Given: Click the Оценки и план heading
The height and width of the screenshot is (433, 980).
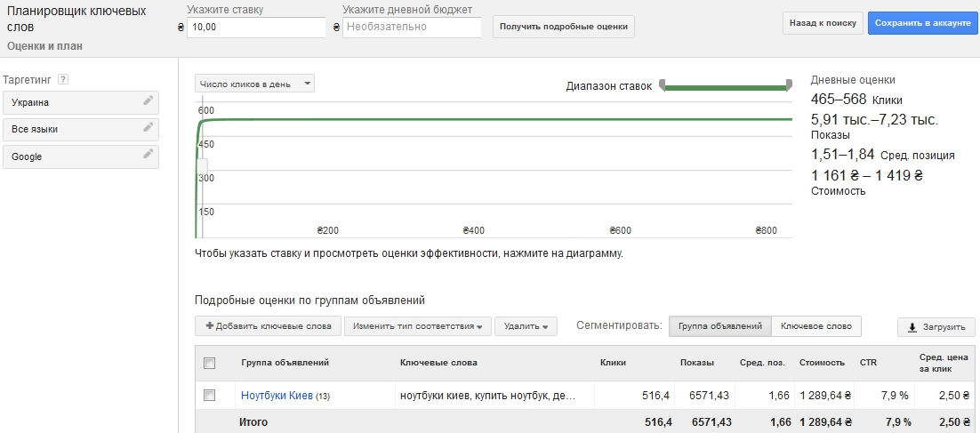Looking at the screenshot, I should tap(45, 45).
